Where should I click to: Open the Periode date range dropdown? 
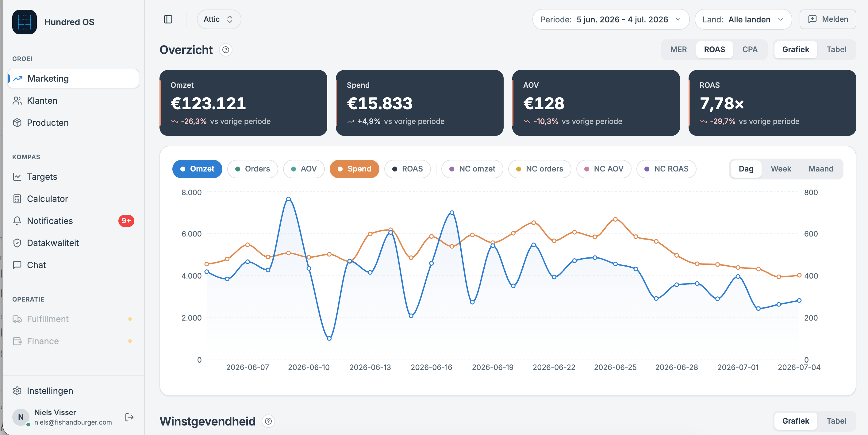coord(611,20)
